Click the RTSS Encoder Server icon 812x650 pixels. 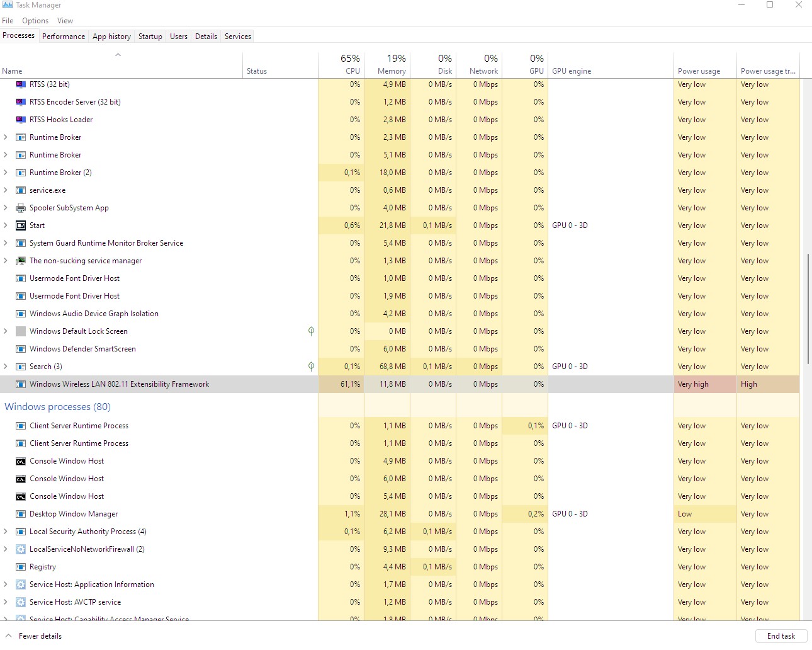coord(21,102)
